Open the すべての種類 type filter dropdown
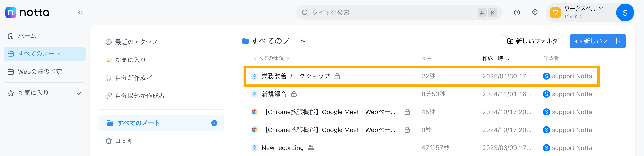The height and width of the screenshot is (156, 644). click(271, 58)
